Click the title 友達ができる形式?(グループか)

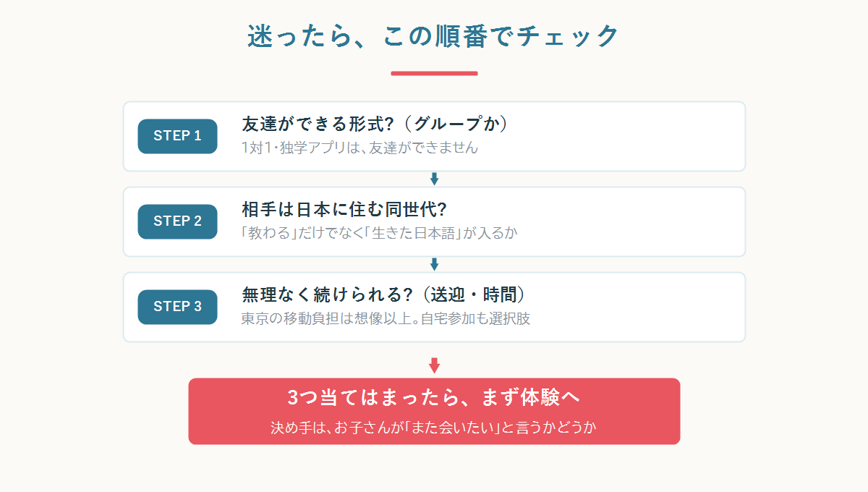coord(375,124)
